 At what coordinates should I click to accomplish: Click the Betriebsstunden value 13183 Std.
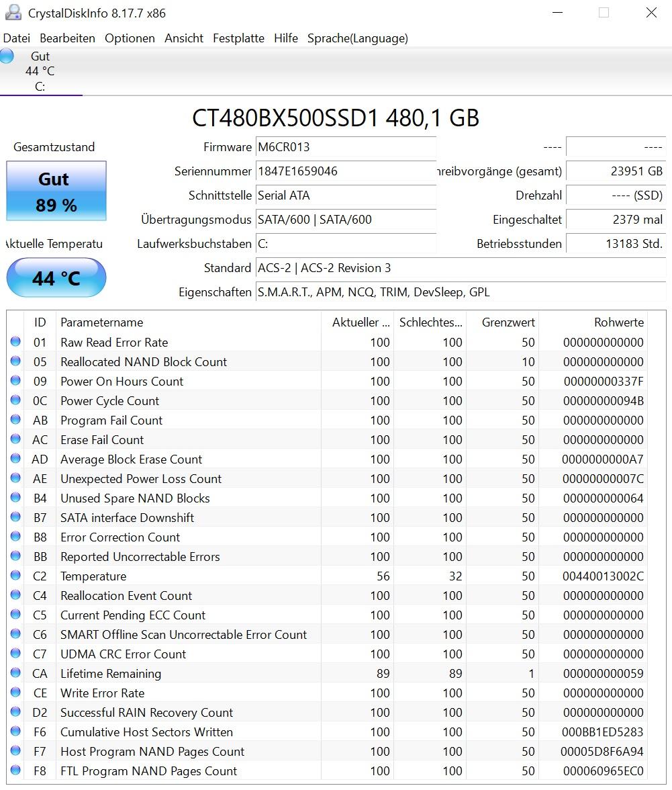pos(616,244)
